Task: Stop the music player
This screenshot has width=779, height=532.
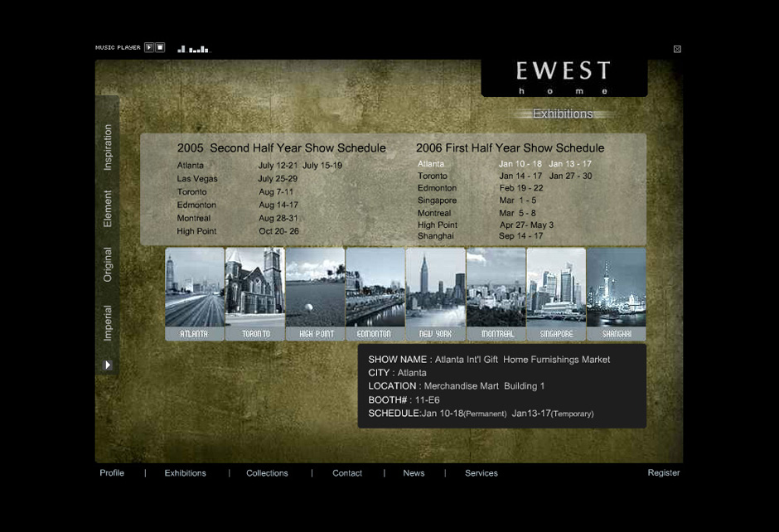Action: pos(160,47)
